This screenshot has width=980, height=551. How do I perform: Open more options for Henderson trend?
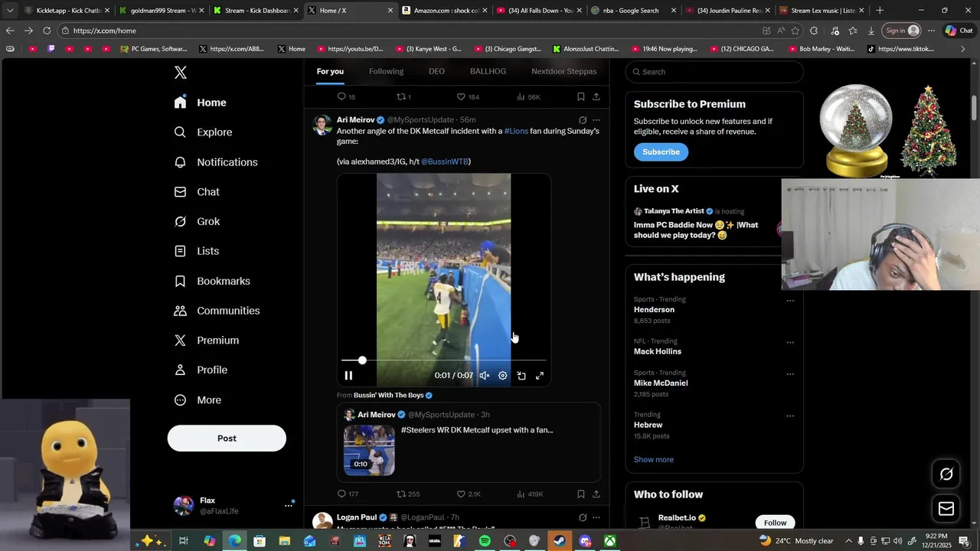[790, 301]
